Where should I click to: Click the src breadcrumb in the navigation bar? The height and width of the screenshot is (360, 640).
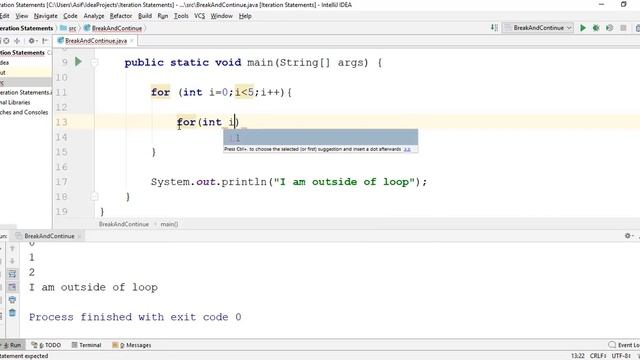(69, 28)
